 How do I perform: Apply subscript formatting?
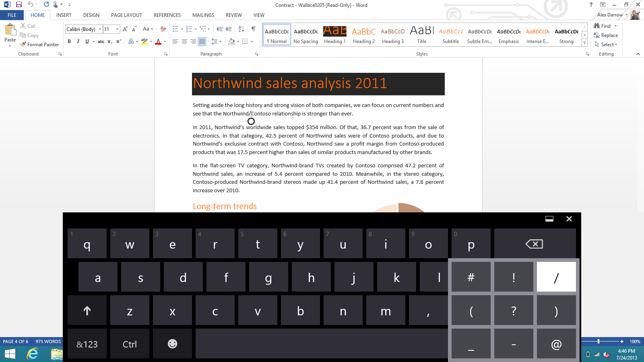[110, 41]
